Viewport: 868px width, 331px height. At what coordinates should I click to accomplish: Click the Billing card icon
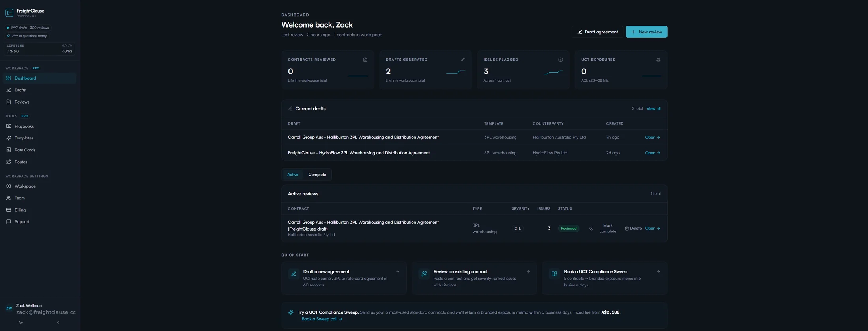[9, 210]
